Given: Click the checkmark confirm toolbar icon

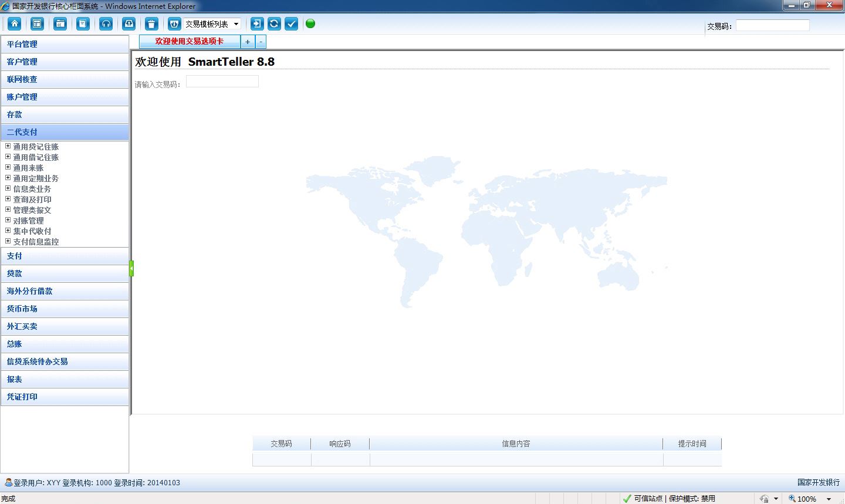Looking at the screenshot, I should (x=291, y=23).
